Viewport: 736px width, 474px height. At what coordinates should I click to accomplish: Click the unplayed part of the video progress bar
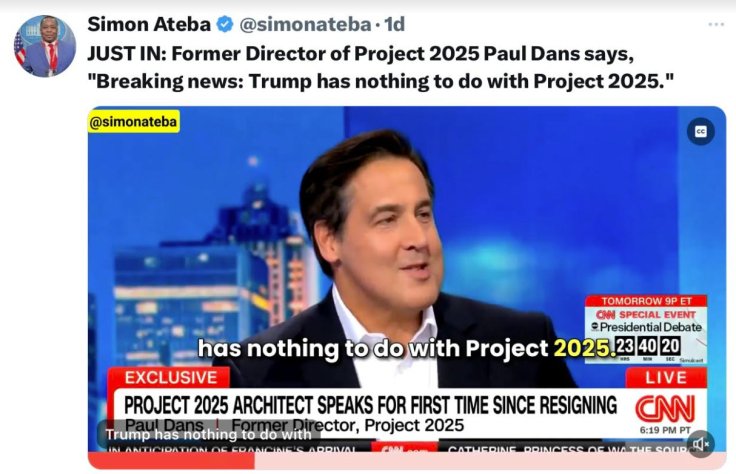[490, 461]
